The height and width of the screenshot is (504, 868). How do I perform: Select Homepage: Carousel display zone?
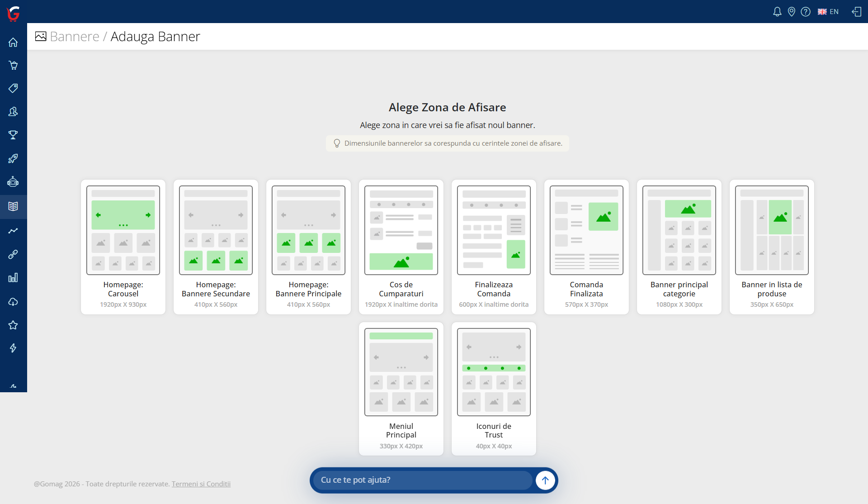(123, 247)
